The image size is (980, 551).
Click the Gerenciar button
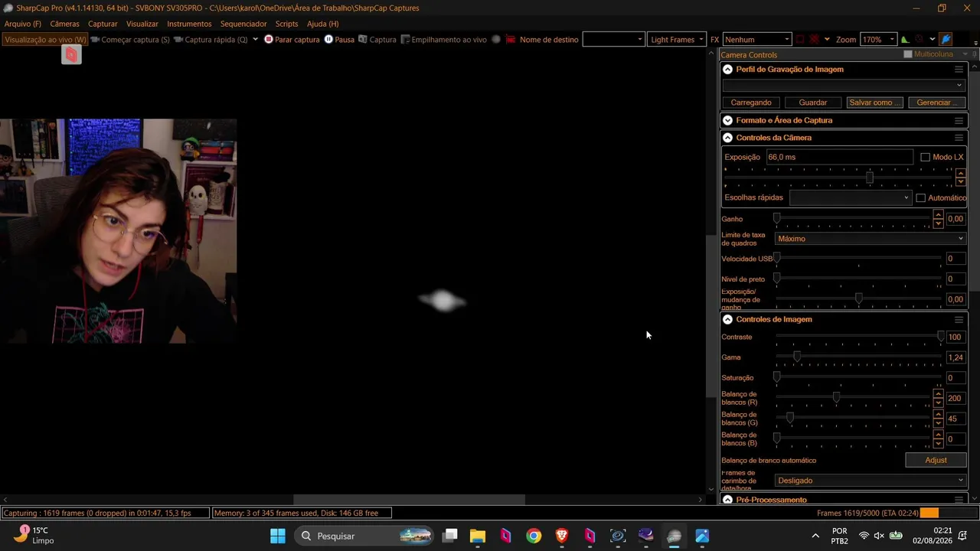click(x=936, y=103)
